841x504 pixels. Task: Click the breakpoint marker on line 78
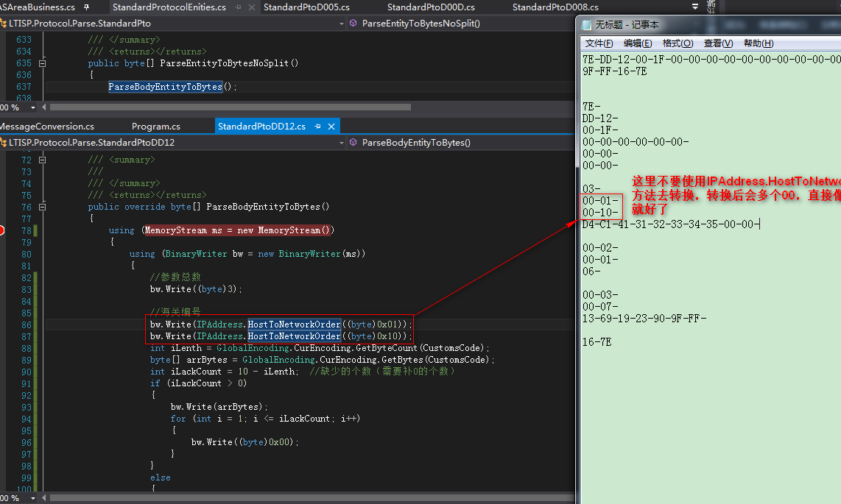pyautogui.click(x=2, y=230)
